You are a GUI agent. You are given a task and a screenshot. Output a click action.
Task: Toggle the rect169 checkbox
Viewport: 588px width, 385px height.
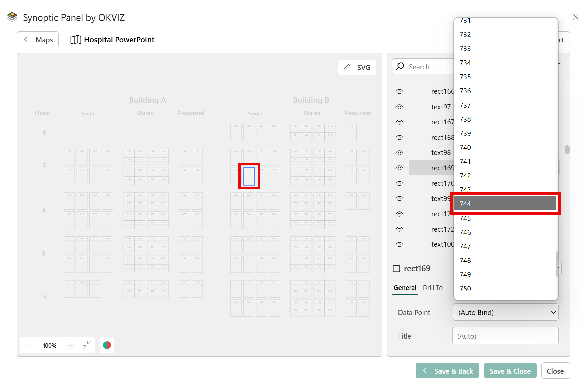[396, 269]
